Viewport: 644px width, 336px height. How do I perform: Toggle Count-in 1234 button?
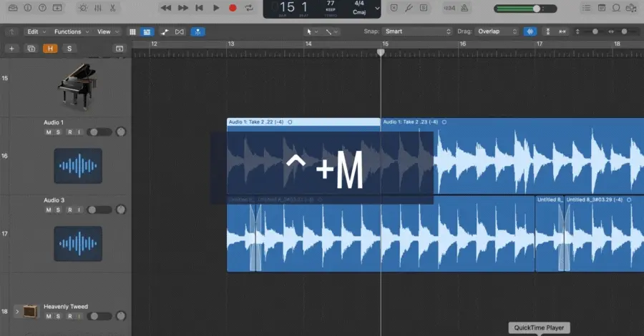coord(449,8)
